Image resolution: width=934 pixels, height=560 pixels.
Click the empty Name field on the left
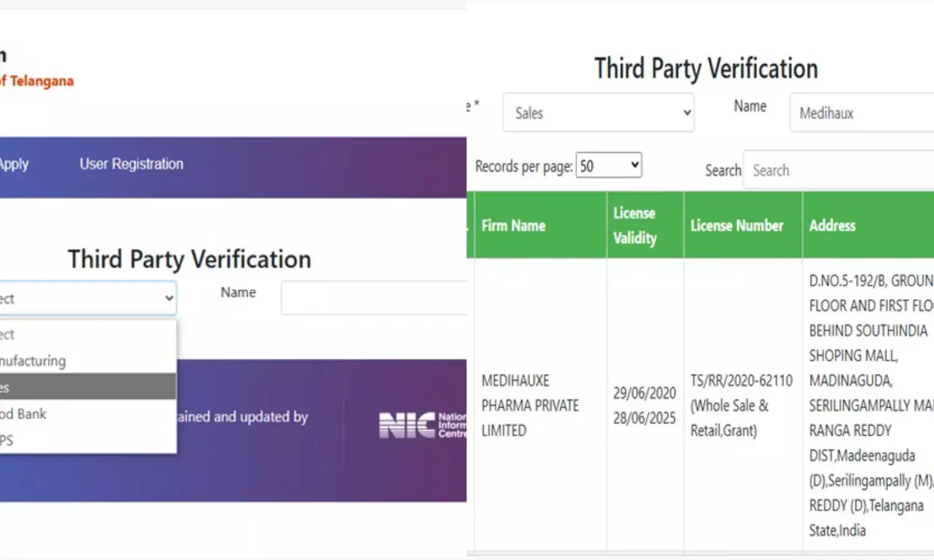373,298
